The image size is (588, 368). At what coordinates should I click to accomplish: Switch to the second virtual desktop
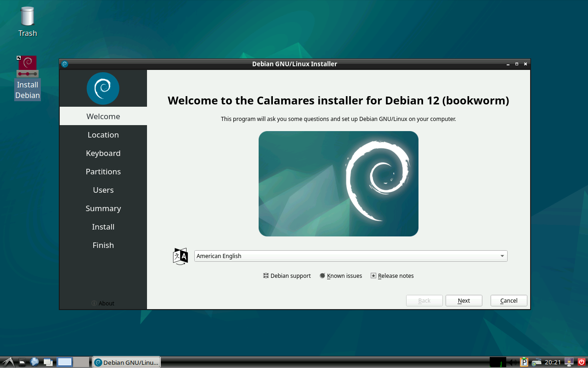click(81, 362)
